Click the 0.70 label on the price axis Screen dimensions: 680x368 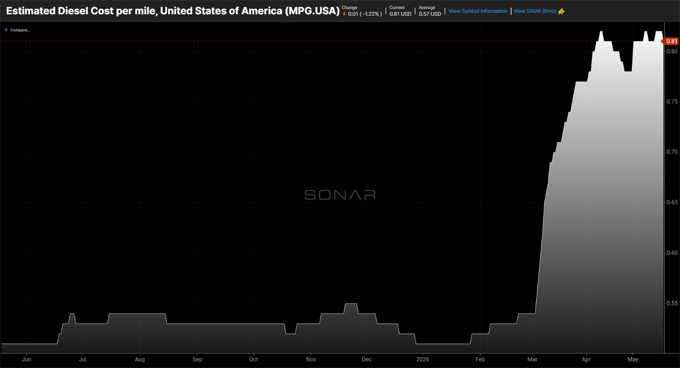(x=672, y=152)
